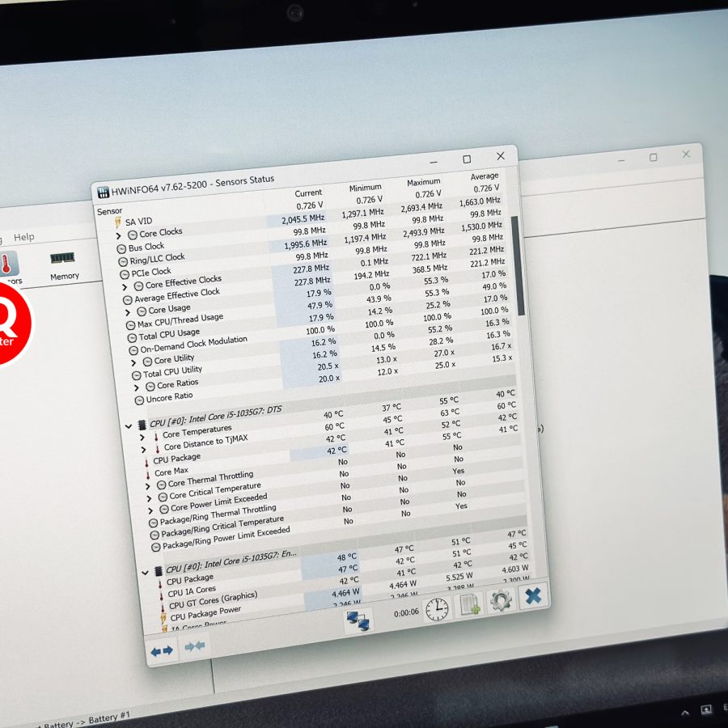Expand the Core Critical Temperature row
The image size is (728, 728).
pyautogui.click(x=149, y=498)
